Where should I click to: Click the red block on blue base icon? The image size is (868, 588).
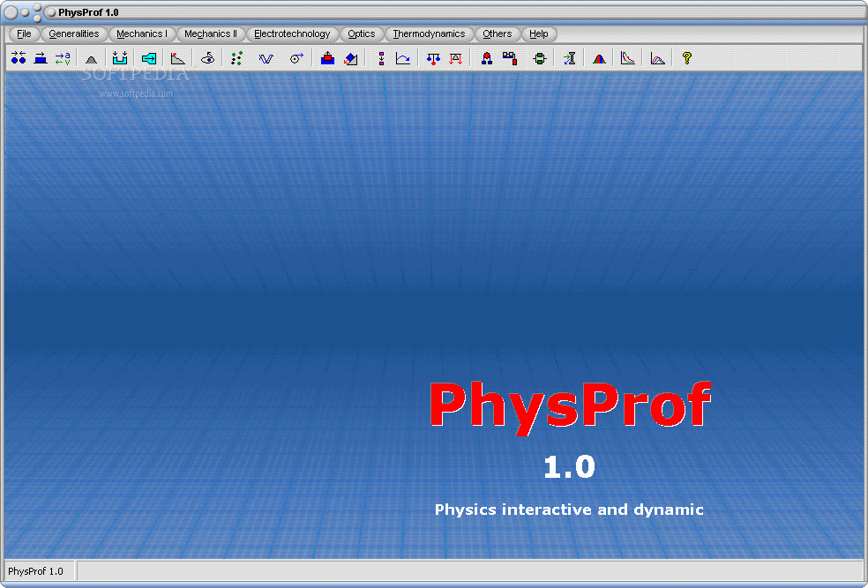click(x=328, y=58)
